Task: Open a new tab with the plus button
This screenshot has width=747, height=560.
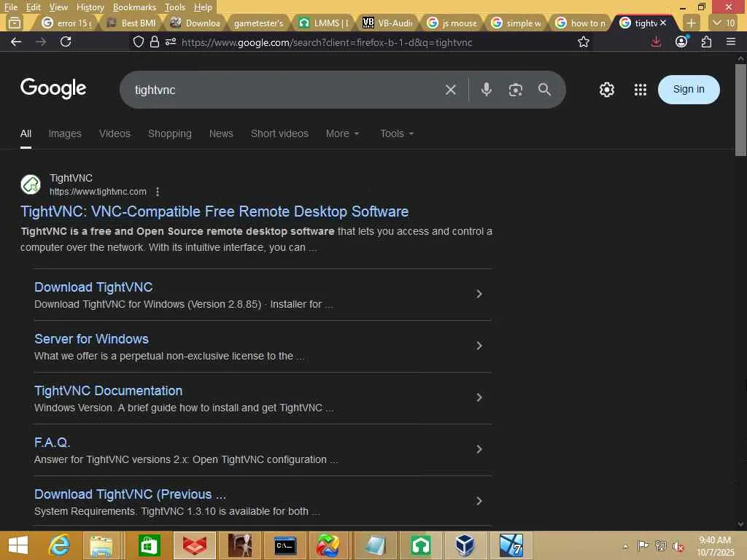Action: (691, 23)
